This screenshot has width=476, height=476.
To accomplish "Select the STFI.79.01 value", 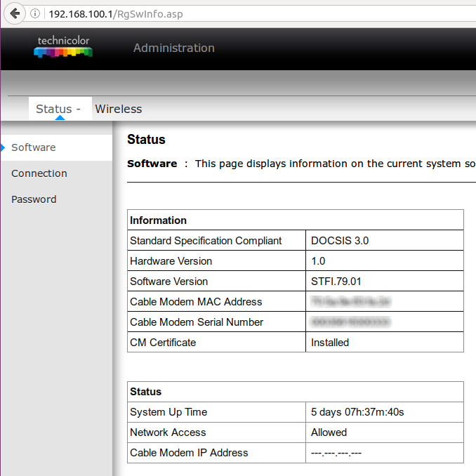I will click(336, 281).
